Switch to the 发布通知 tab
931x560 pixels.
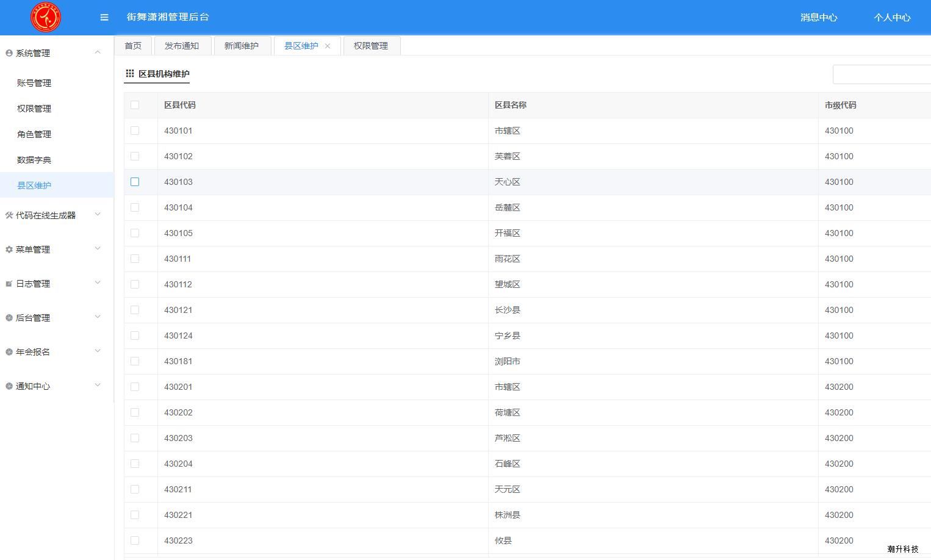182,46
